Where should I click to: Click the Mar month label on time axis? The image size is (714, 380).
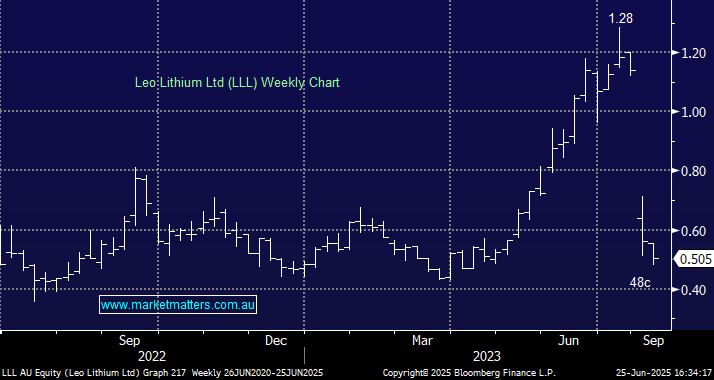click(422, 340)
